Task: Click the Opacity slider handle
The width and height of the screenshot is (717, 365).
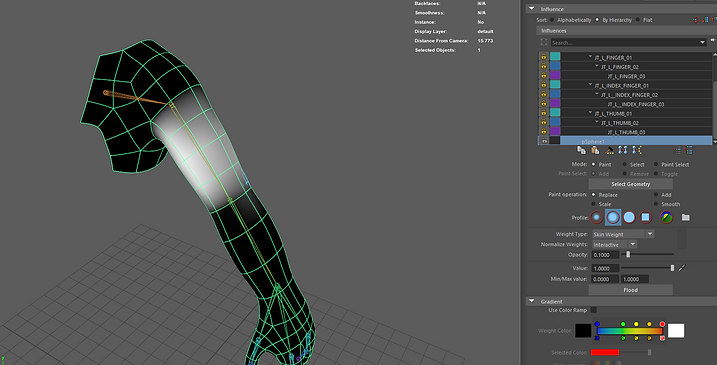Action: click(628, 254)
